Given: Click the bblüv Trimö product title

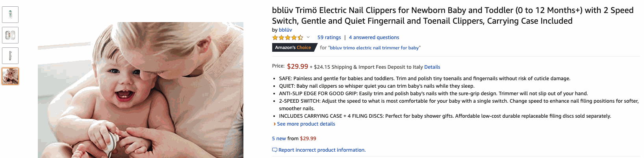Looking at the screenshot, I should 453,16.
